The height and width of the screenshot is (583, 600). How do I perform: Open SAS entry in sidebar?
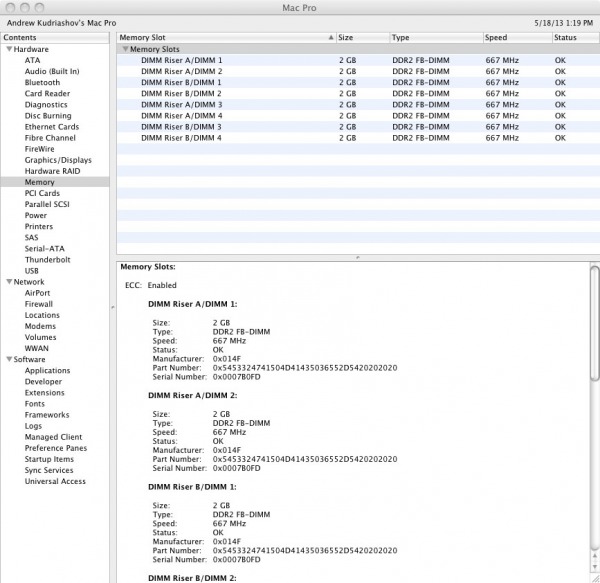32,238
